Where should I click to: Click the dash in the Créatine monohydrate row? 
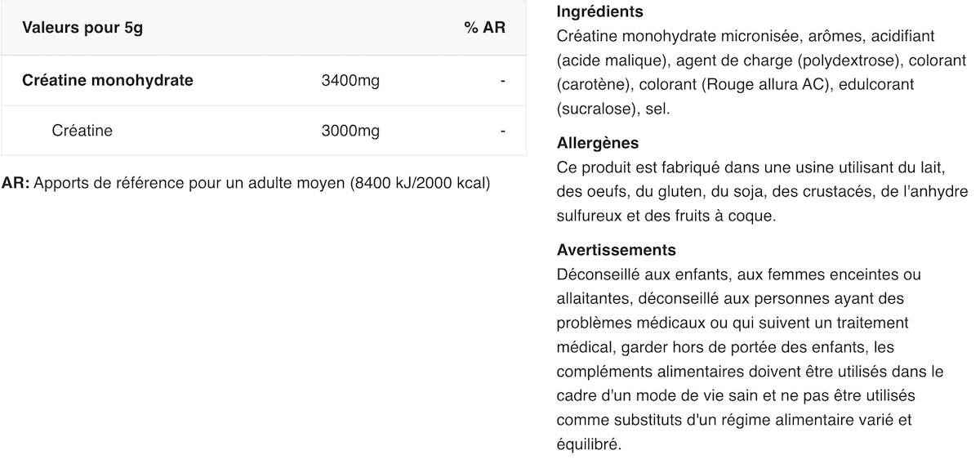[502, 81]
